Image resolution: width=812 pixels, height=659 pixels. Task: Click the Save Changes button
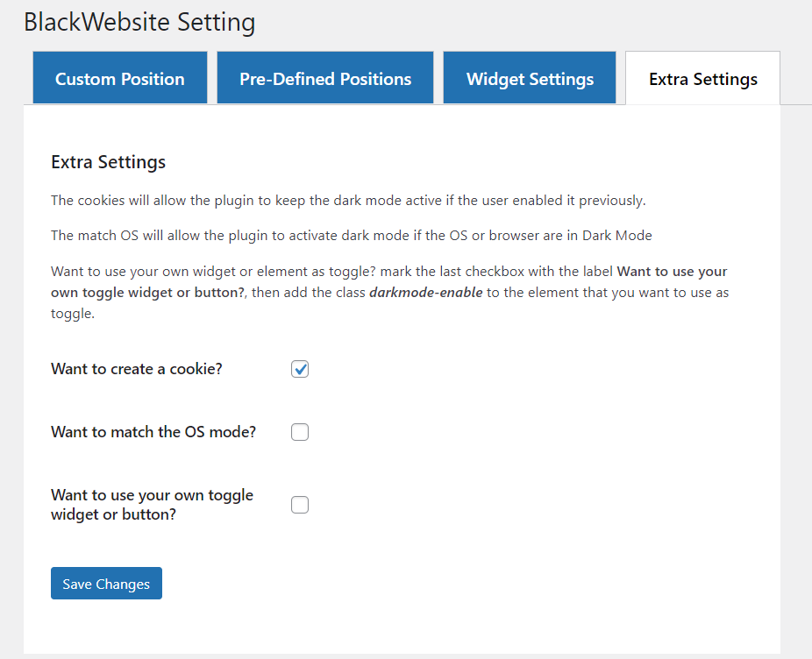106,584
